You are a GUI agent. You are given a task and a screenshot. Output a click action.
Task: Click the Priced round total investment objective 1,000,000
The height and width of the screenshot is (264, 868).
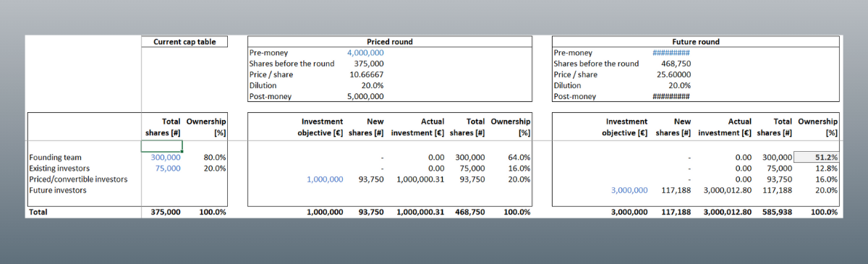coord(325,212)
